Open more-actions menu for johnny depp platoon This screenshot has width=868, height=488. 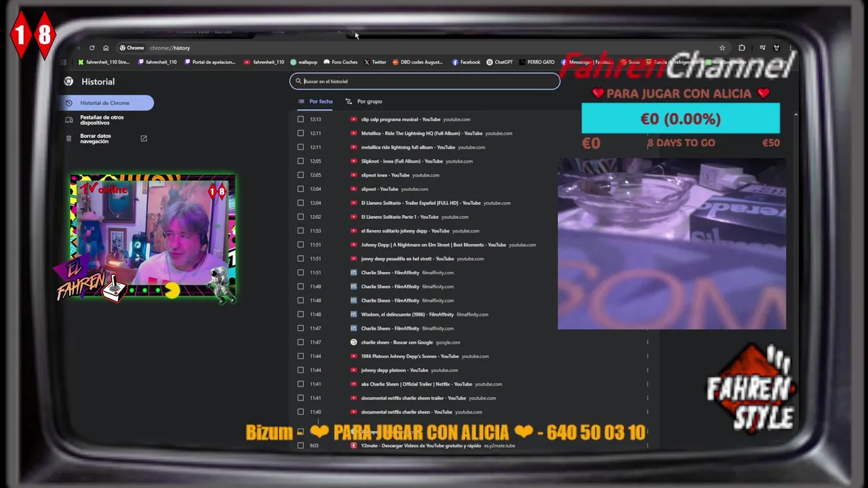click(x=648, y=370)
